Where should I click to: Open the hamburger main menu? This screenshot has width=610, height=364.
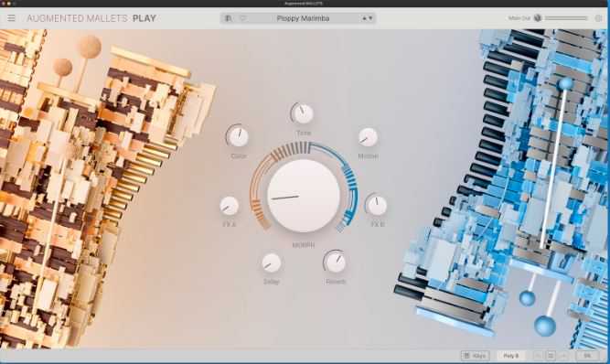[x=11, y=18]
